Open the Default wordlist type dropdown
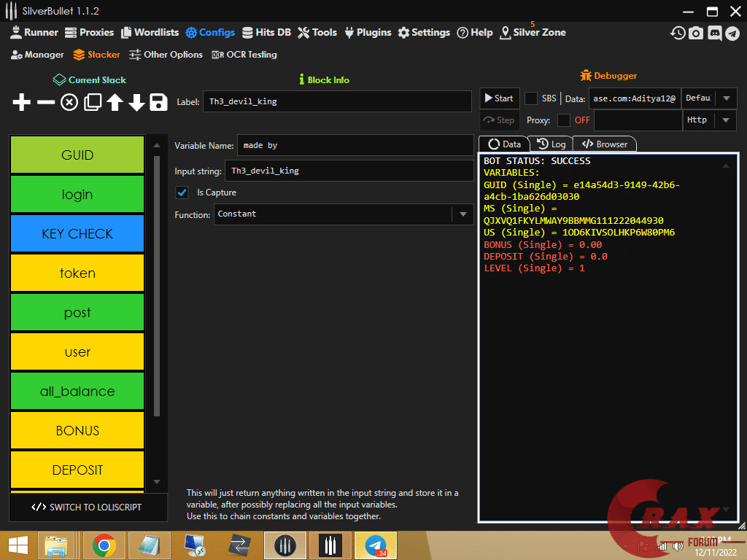 tap(725, 98)
